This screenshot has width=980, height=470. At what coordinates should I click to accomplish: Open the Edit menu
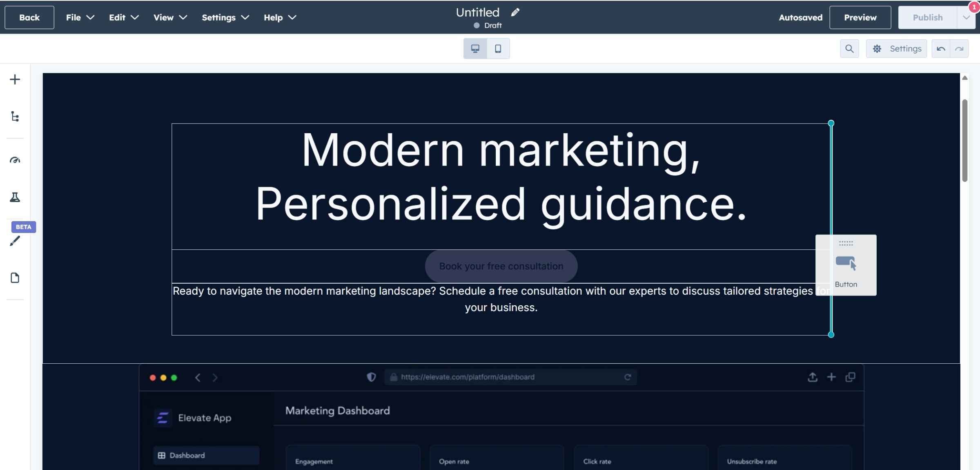coord(124,18)
